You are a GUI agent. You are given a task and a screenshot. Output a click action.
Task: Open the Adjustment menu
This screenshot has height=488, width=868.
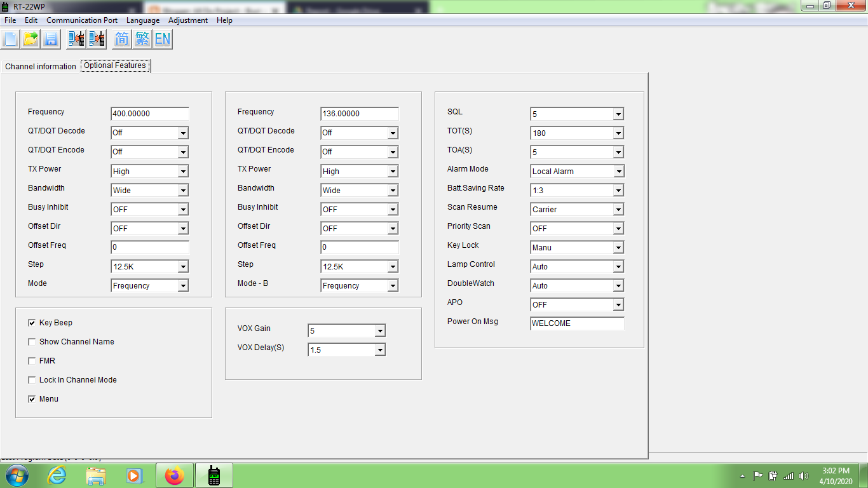coord(188,20)
